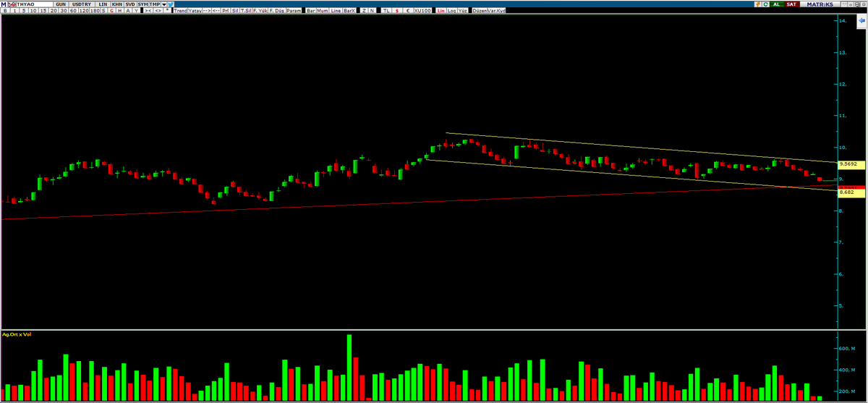Click the Matriks M logo icon
868x403 pixels.
point(4,4)
